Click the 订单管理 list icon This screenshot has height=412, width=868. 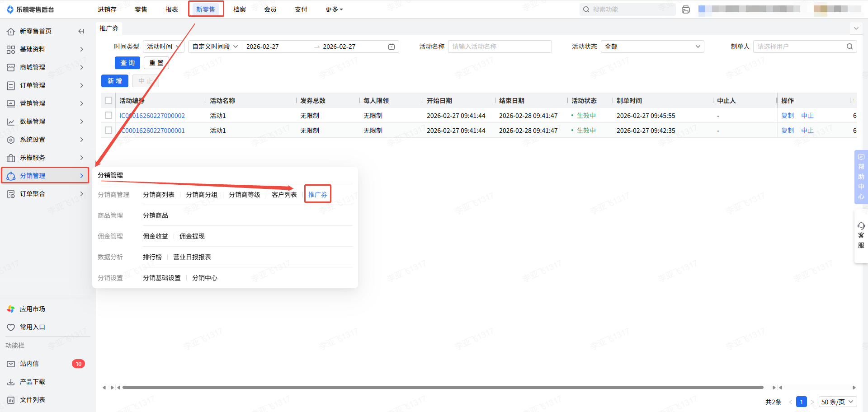click(x=11, y=85)
